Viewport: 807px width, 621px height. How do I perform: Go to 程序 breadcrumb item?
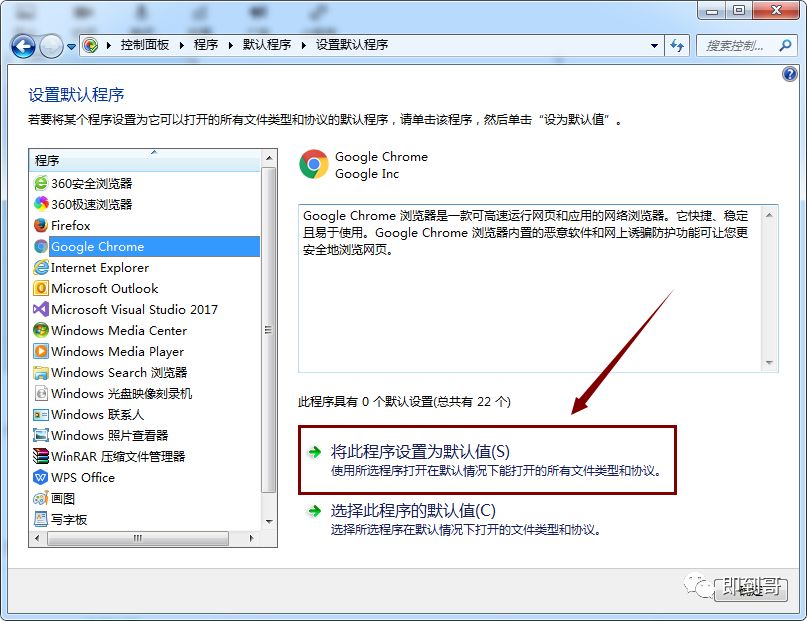click(206, 45)
